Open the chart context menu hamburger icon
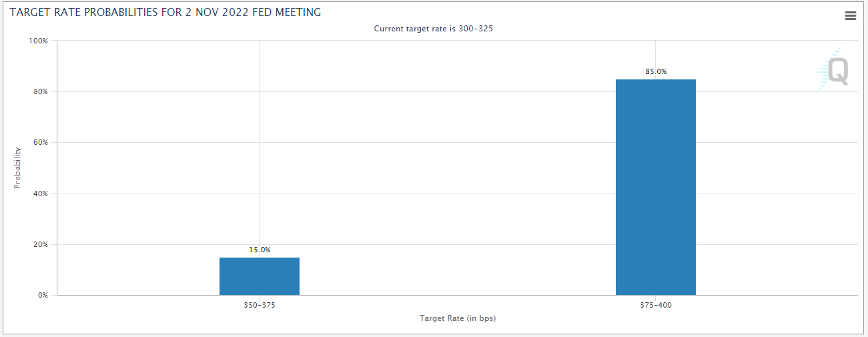 [850, 16]
